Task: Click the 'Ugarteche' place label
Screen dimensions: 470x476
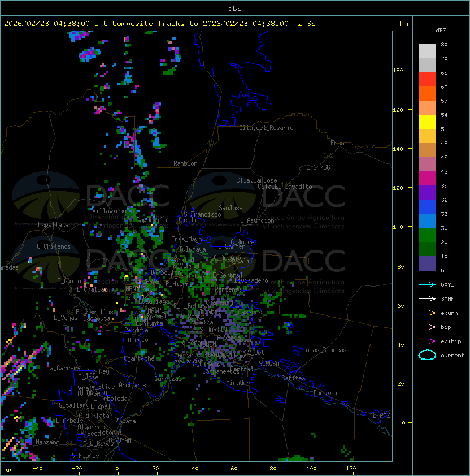Action: [x=140, y=358]
